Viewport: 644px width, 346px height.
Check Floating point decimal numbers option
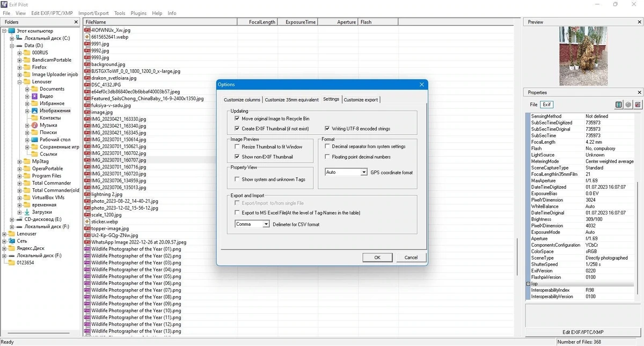click(x=327, y=157)
